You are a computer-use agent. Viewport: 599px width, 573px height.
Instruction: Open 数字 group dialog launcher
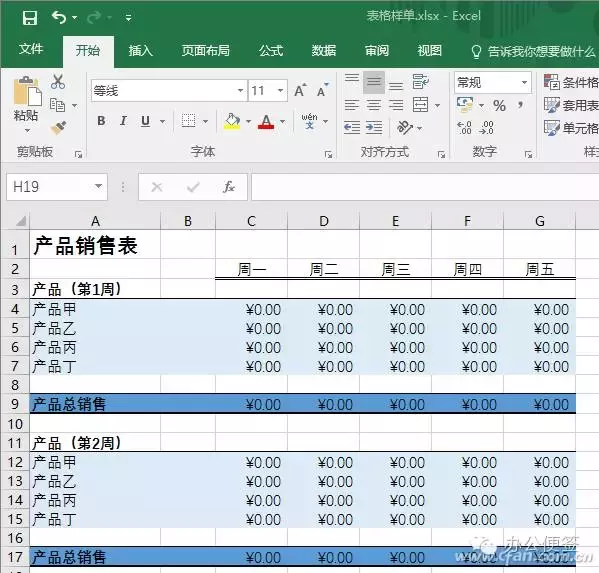(528, 154)
